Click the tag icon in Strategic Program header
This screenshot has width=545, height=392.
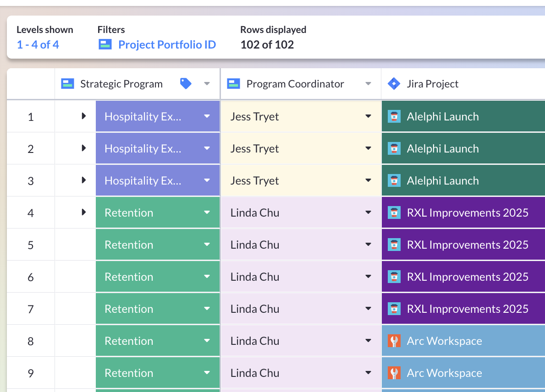coord(186,84)
